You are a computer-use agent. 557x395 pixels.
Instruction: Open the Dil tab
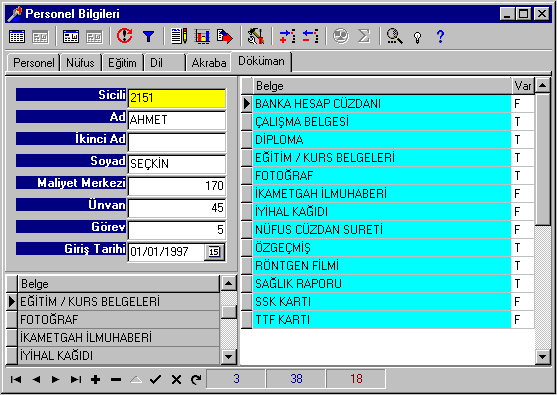tap(164, 63)
